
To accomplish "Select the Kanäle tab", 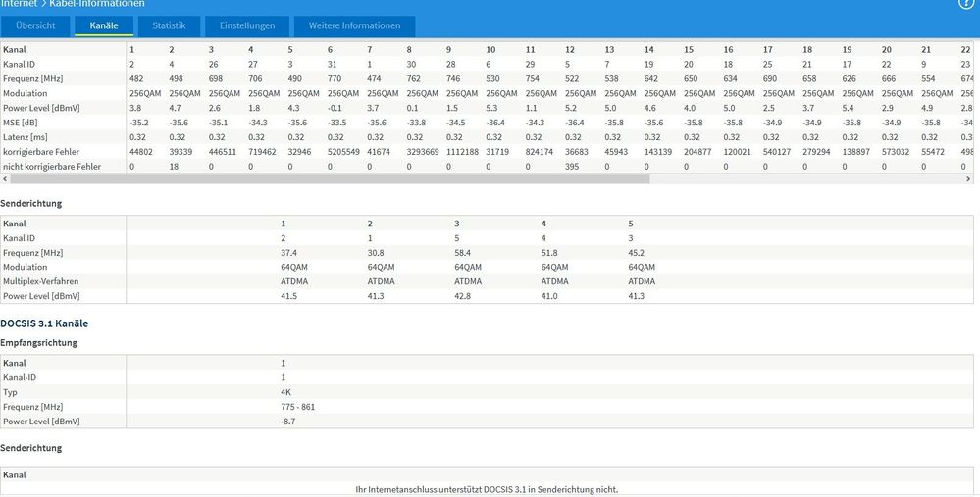I will coord(104,25).
